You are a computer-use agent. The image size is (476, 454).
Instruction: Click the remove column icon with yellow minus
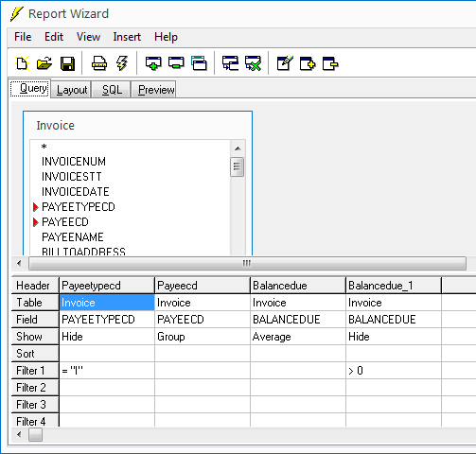pyautogui.click(x=330, y=63)
